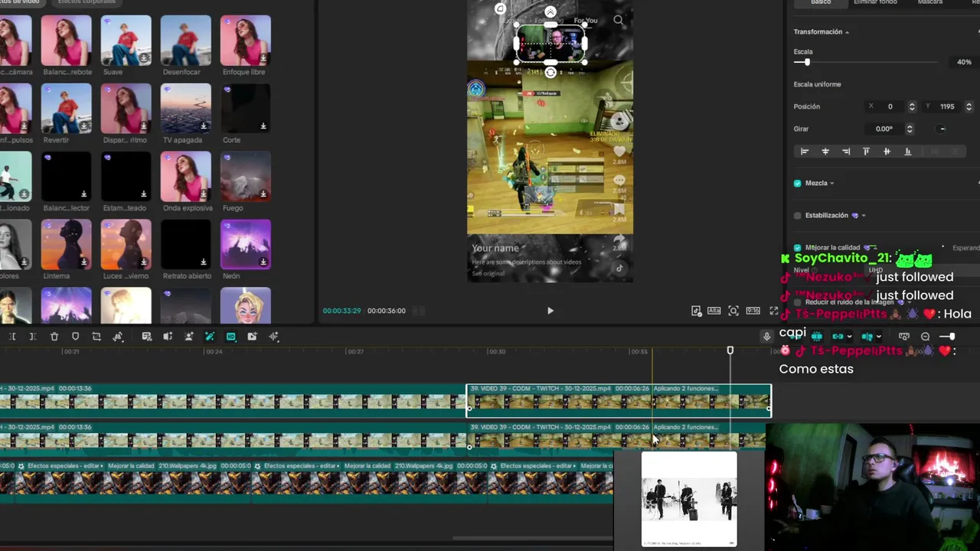Click the mirror flip icon in timeline toolbar
The height and width of the screenshot is (551, 980).
coord(118,337)
